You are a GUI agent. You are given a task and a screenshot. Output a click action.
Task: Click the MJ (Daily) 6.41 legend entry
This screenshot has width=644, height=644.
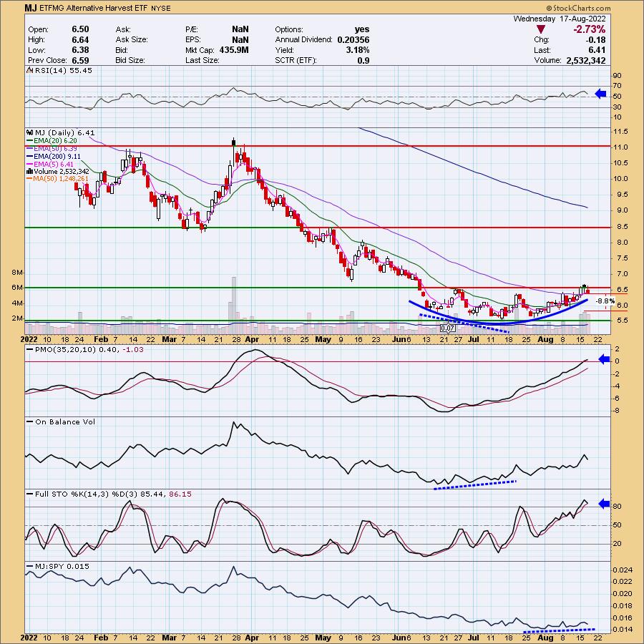click(x=65, y=132)
